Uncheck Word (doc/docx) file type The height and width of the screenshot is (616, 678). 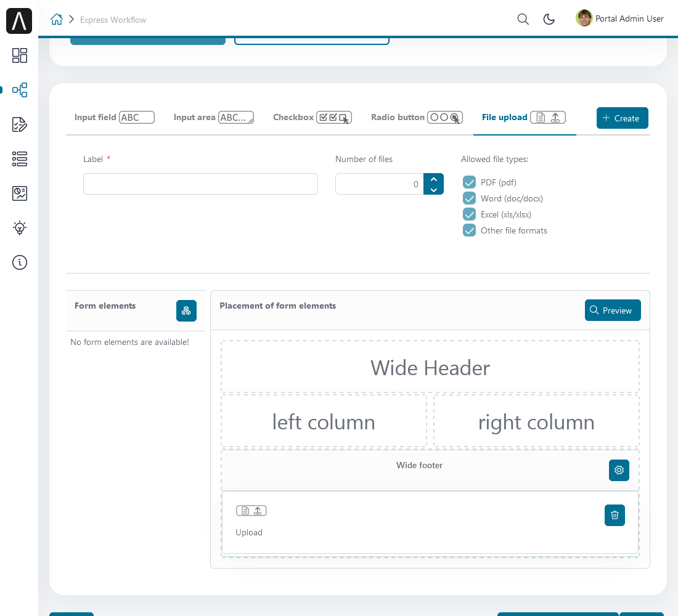469,198
